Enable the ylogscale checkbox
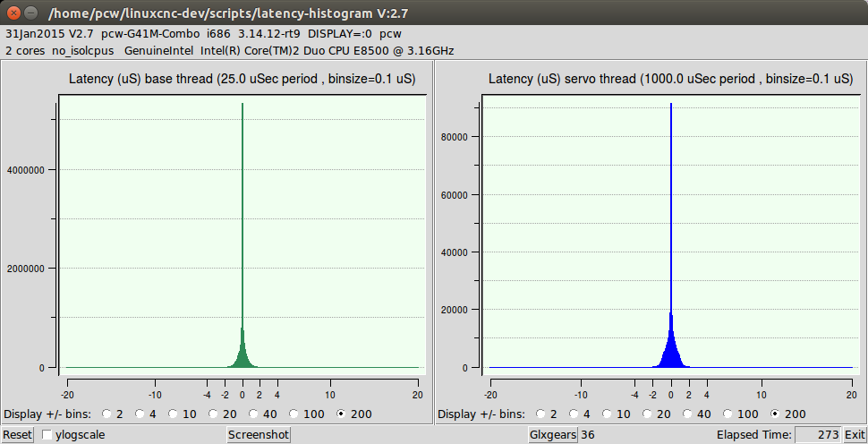 pyautogui.click(x=48, y=435)
